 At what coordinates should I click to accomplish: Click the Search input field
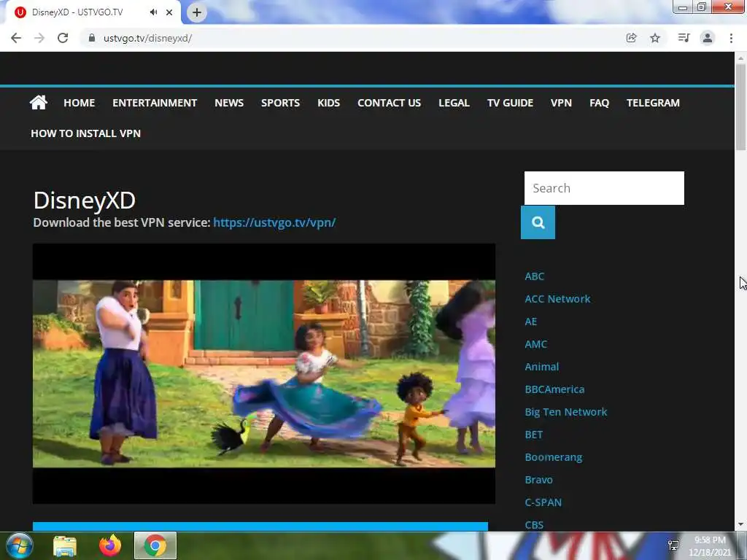604,188
